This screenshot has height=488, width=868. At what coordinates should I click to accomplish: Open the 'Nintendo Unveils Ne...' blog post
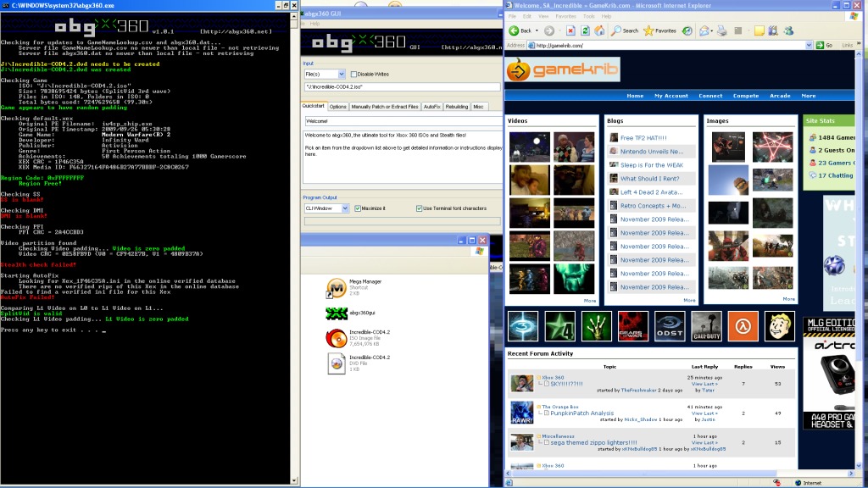(x=652, y=152)
